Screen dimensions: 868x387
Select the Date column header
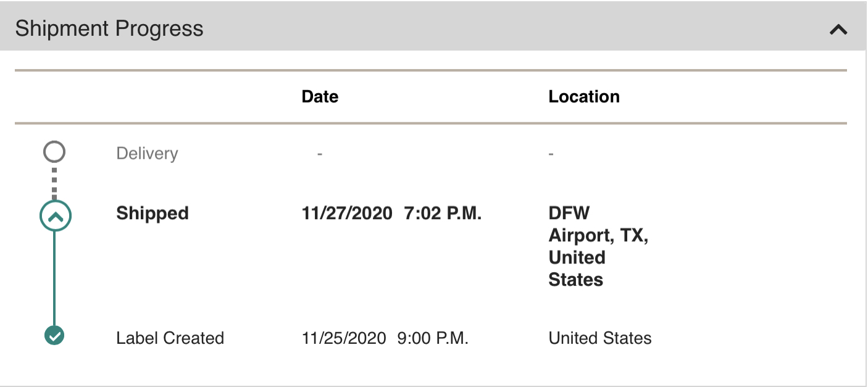[x=320, y=96]
